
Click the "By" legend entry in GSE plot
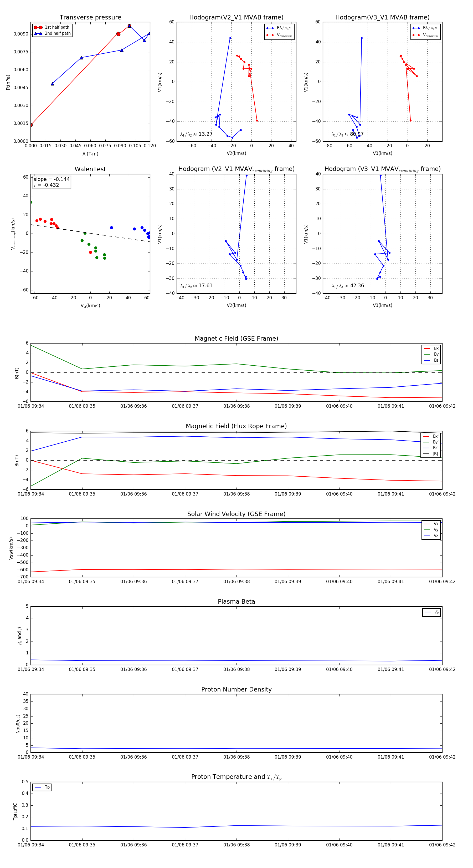(431, 354)
